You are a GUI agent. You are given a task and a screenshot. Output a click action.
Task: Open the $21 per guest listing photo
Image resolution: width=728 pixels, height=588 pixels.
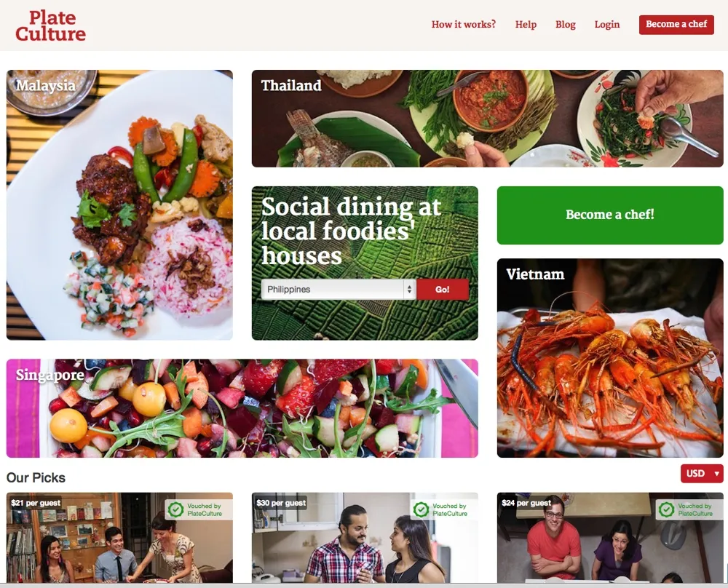pos(119,537)
